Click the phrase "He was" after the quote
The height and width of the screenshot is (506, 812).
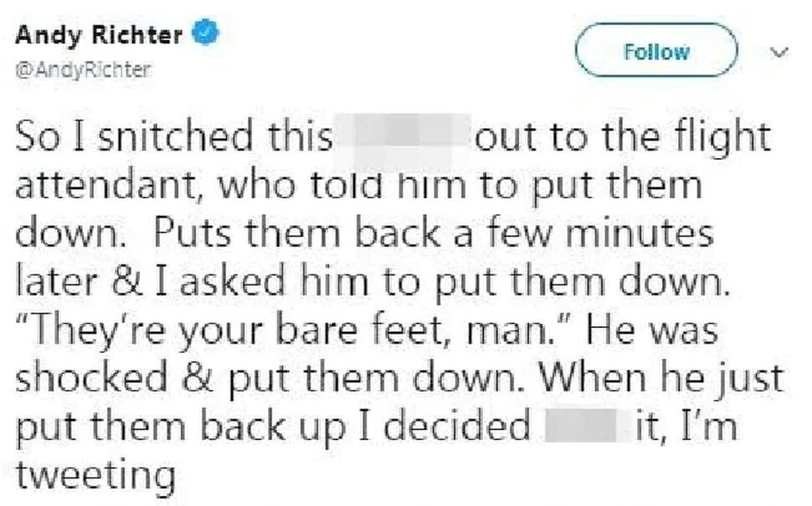pos(651,331)
